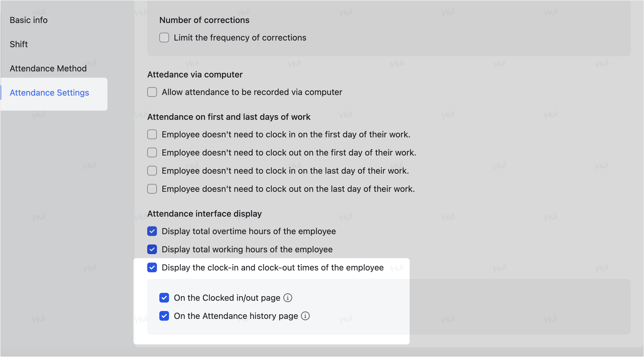Open Attendance Settings in the sidebar
644x357 pixels.
49,93
